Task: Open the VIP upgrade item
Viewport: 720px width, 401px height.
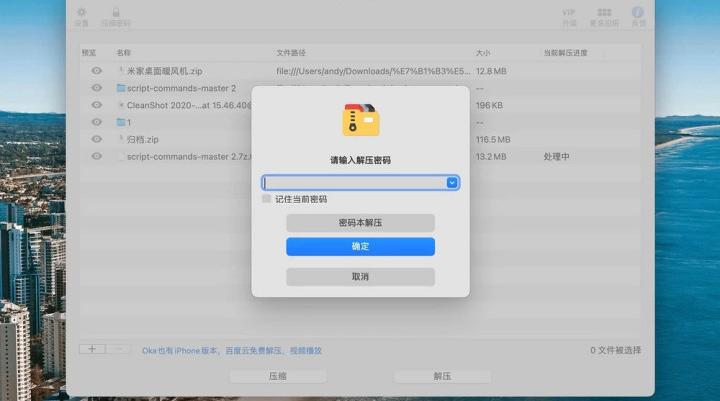Action: pos(569,17)
